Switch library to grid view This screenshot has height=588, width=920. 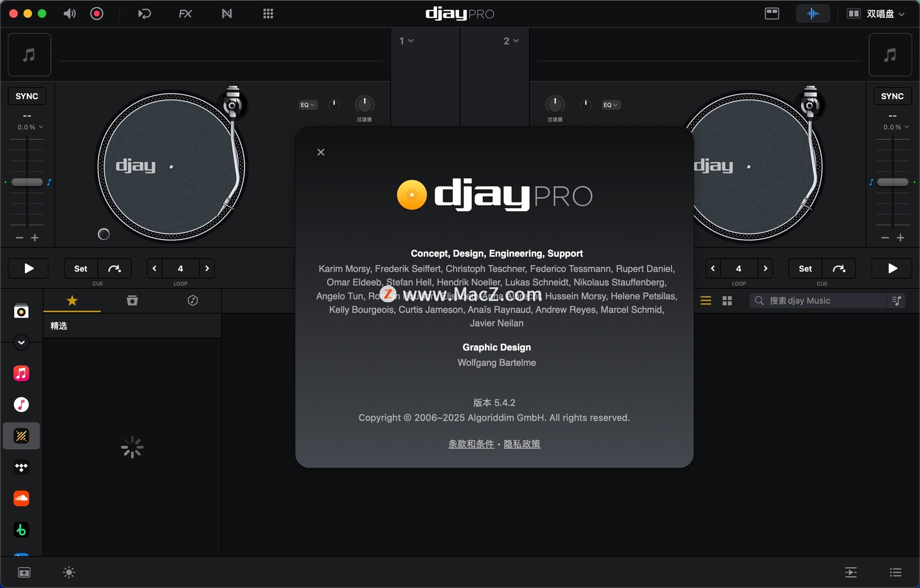tap(727, 300)
